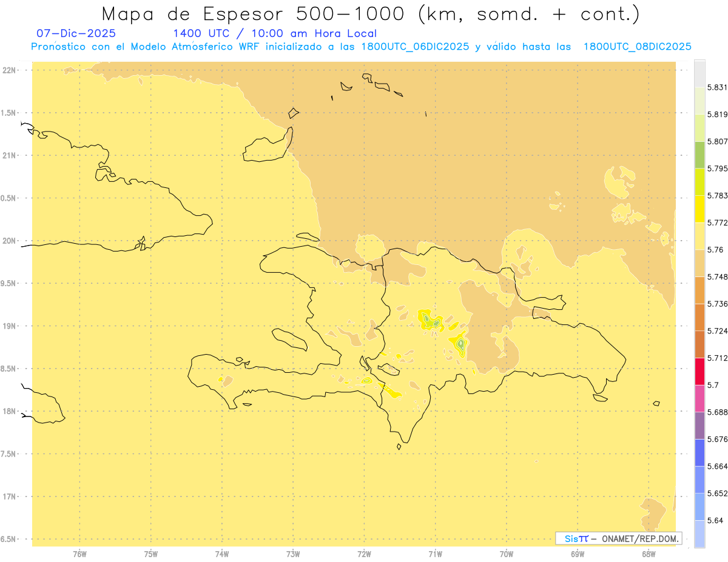
Task: Click the 21N latitude label
Action: coord(8,156)
